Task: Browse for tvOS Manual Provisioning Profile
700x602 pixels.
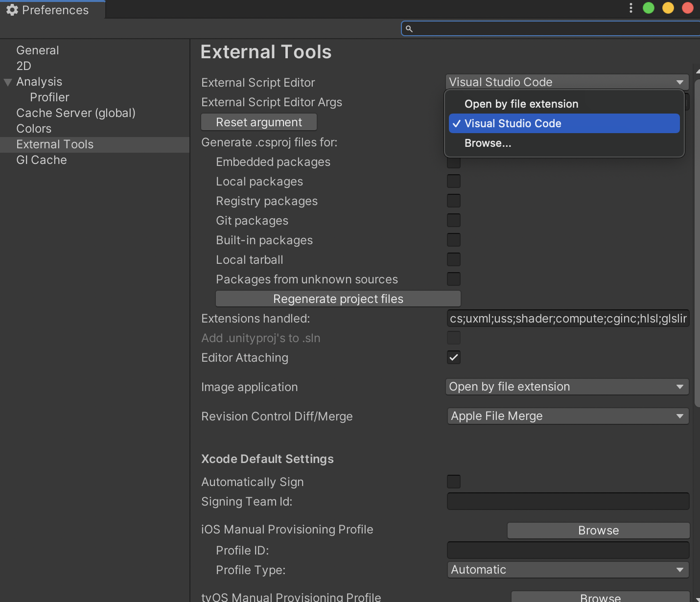Action: [x=601, y=597]
